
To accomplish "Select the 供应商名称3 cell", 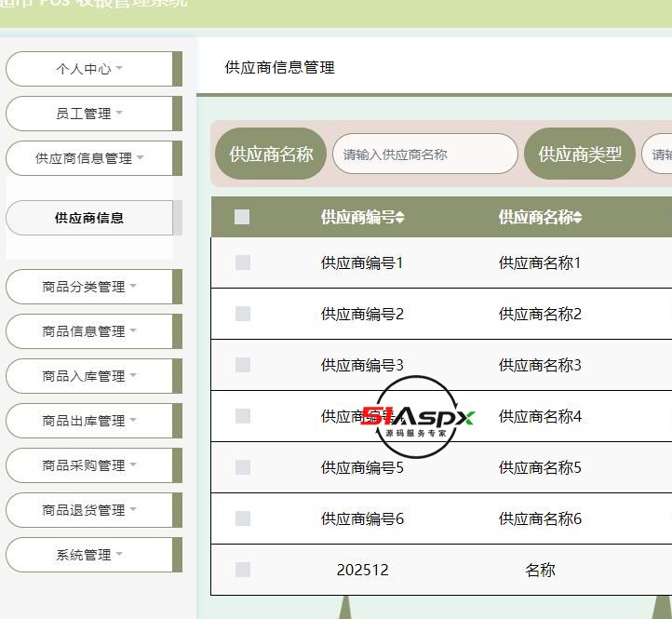I will (x=540, y=365).
